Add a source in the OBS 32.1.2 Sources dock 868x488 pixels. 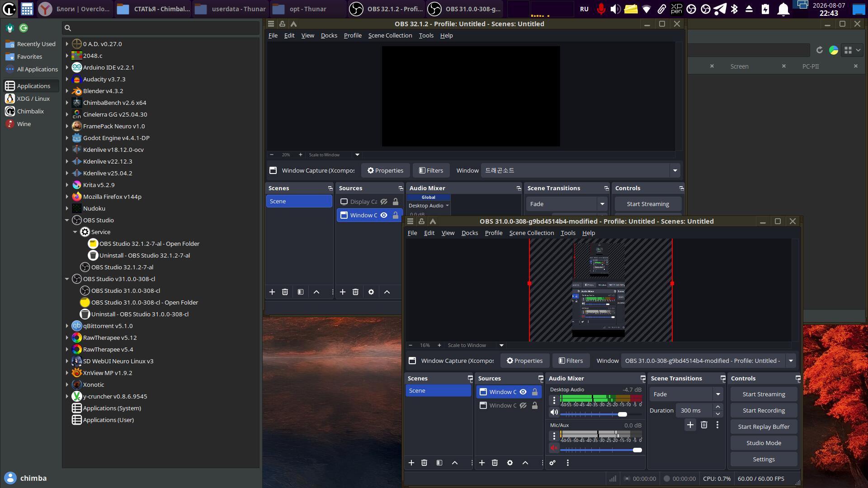343,292
